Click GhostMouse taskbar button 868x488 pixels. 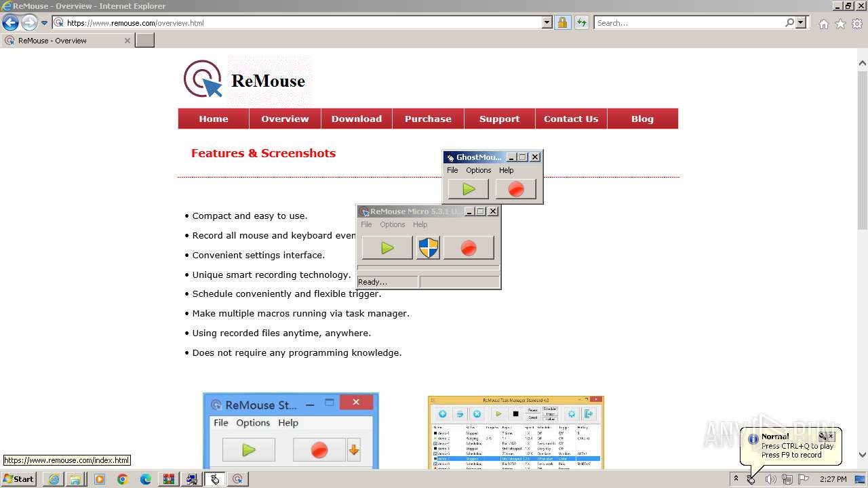[215, 479]
